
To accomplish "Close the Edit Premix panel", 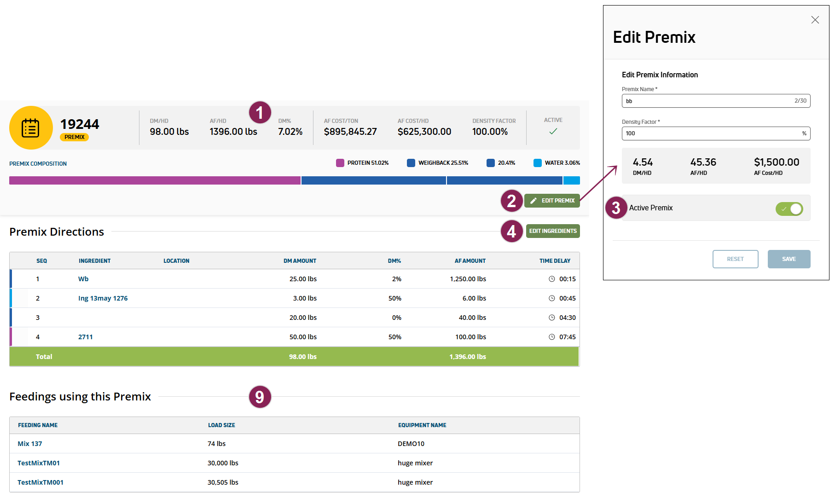I will pos(815,20).
